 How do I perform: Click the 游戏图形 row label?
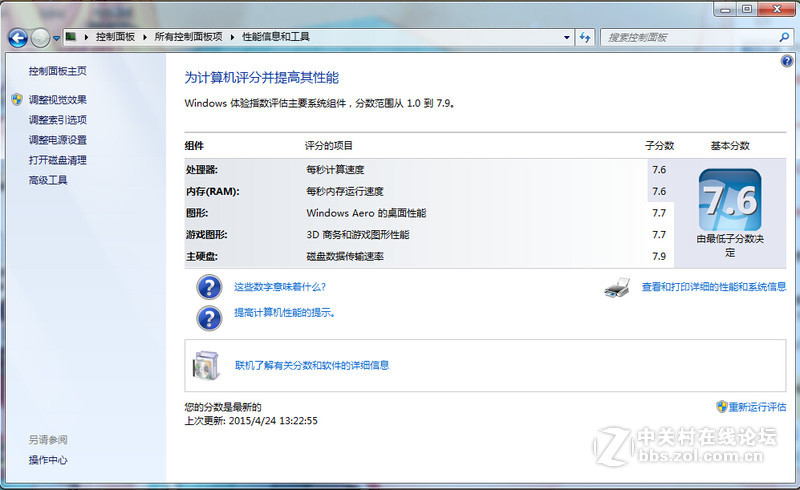click(x=207, y=235)
